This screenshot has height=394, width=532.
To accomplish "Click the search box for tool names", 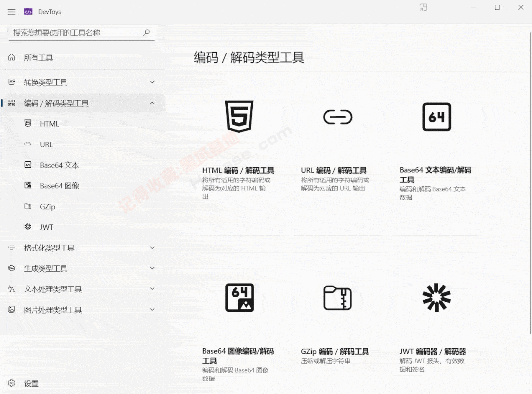I will (81, 33).
